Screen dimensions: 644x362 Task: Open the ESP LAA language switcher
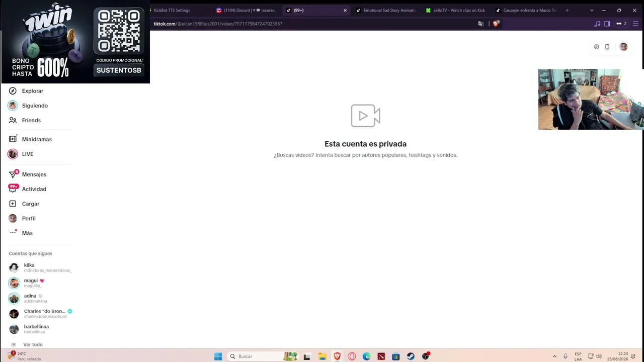tap(578, 356)
